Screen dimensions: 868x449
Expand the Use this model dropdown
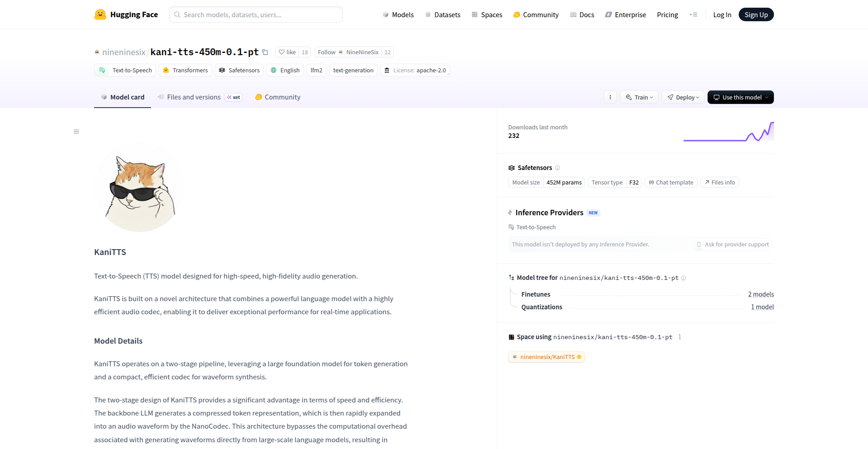741,97
